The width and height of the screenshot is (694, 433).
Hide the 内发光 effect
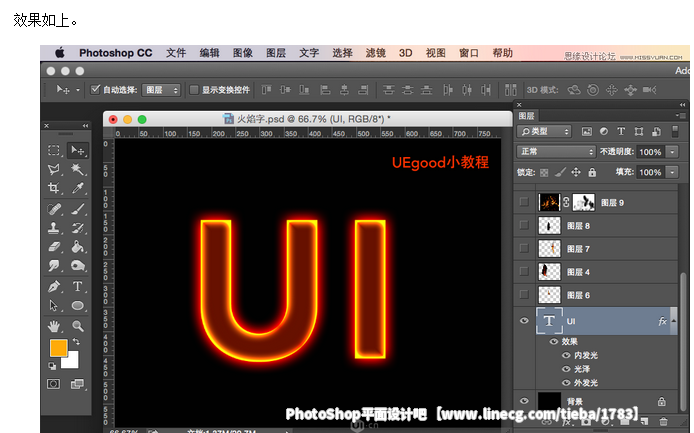click(566, 356)
